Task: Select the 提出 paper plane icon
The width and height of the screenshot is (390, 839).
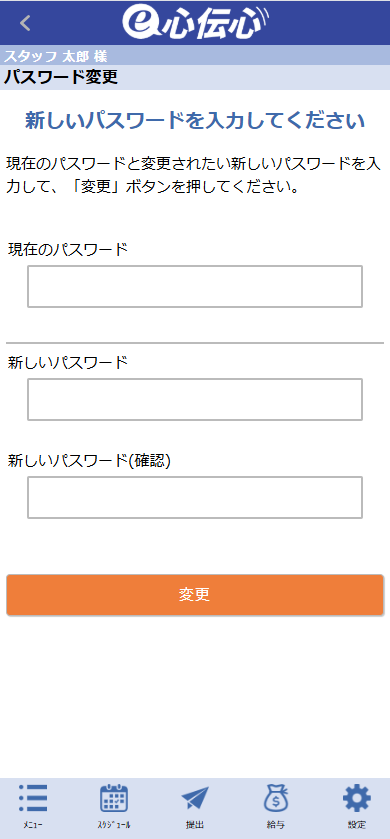Action: pos(195,799)
